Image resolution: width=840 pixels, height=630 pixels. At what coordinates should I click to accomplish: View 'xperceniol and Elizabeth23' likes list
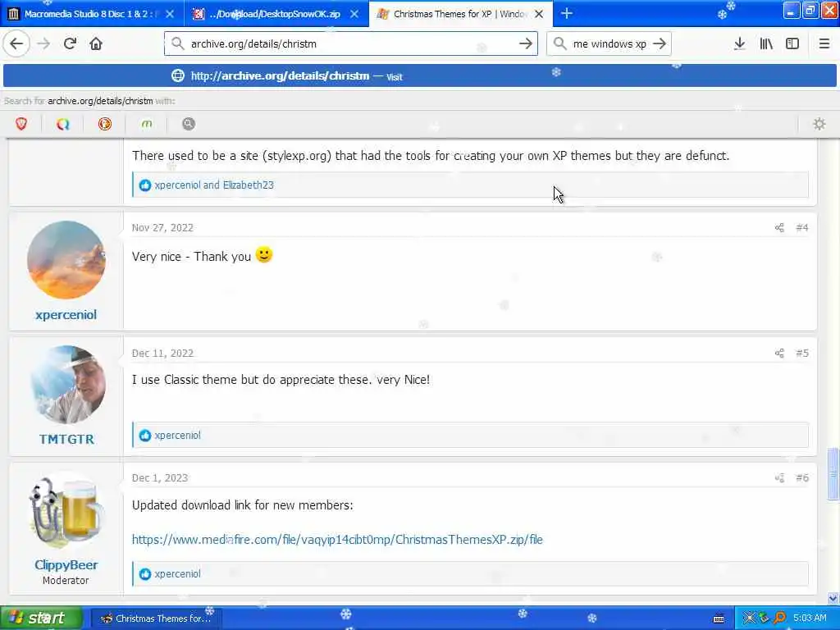(x=214, y=185)
